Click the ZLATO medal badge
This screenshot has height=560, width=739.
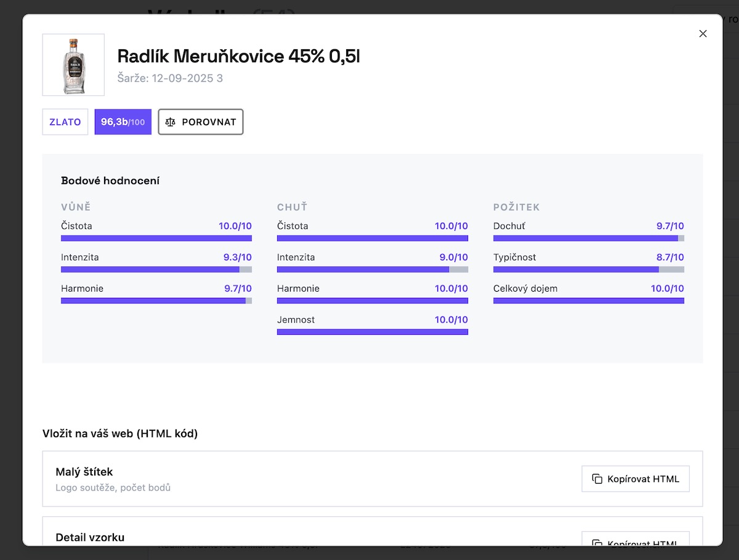[x=65, y=122]
